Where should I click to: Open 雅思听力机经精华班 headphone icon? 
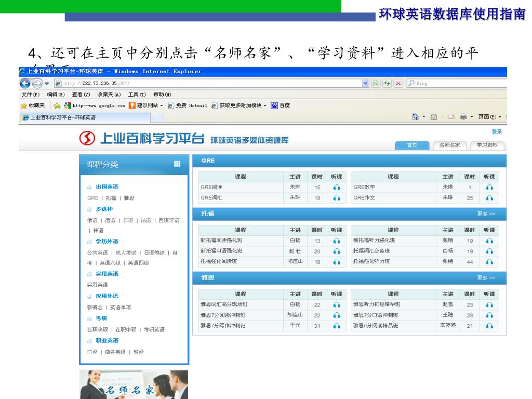[x=489, y=304]
